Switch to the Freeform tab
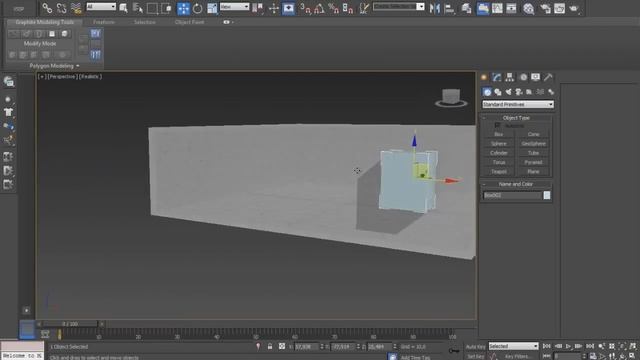This screenshot has height=360, width=640. click(104, 22)
